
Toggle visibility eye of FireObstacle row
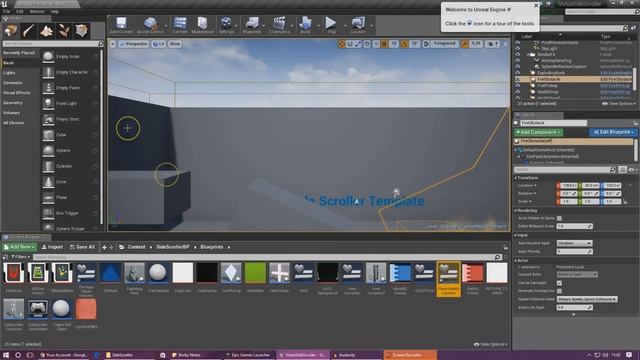[x=518, y=79]
